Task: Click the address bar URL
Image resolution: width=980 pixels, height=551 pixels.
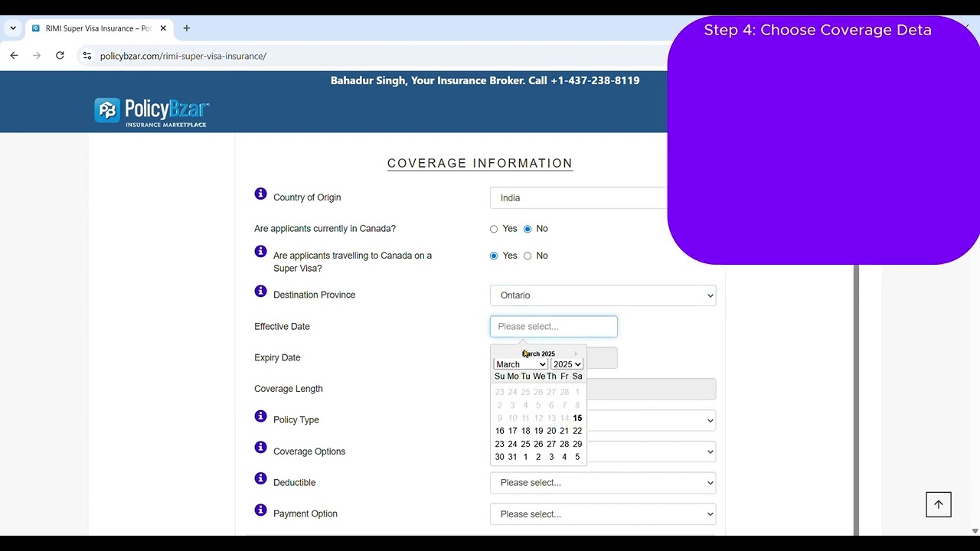Action: [183, 56]
